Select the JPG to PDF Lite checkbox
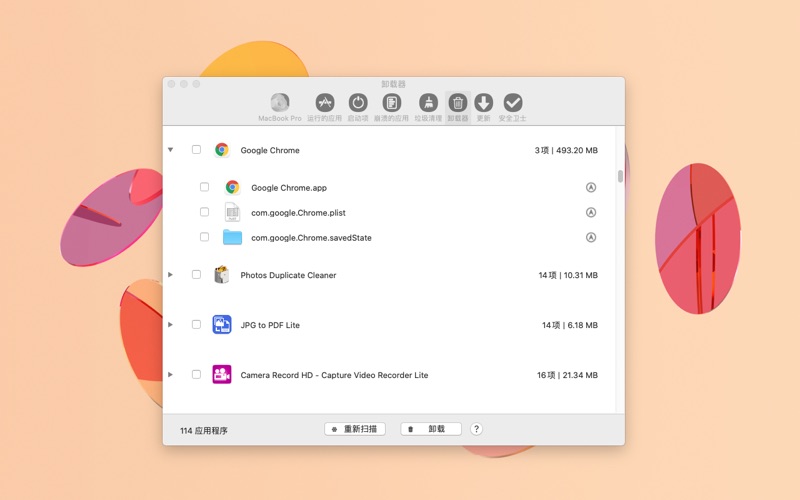The width and height of the screenshot is (800, 500). click(x=196, y=325)
